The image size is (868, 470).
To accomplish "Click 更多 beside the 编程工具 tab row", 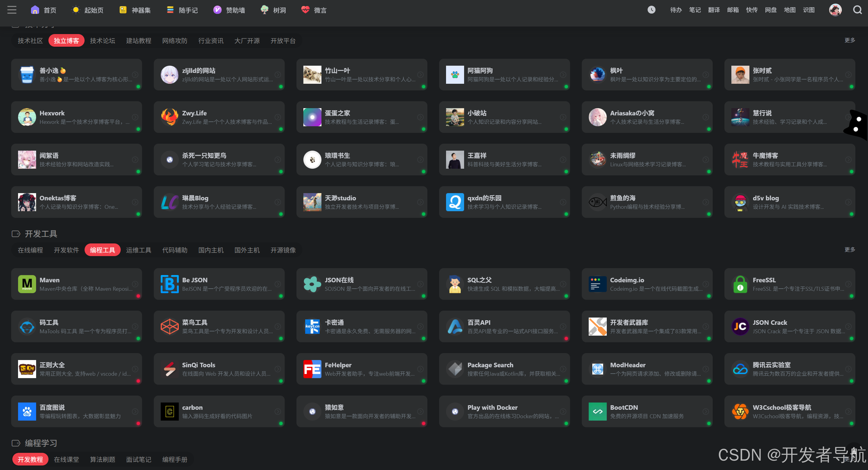I will (849, 249).
